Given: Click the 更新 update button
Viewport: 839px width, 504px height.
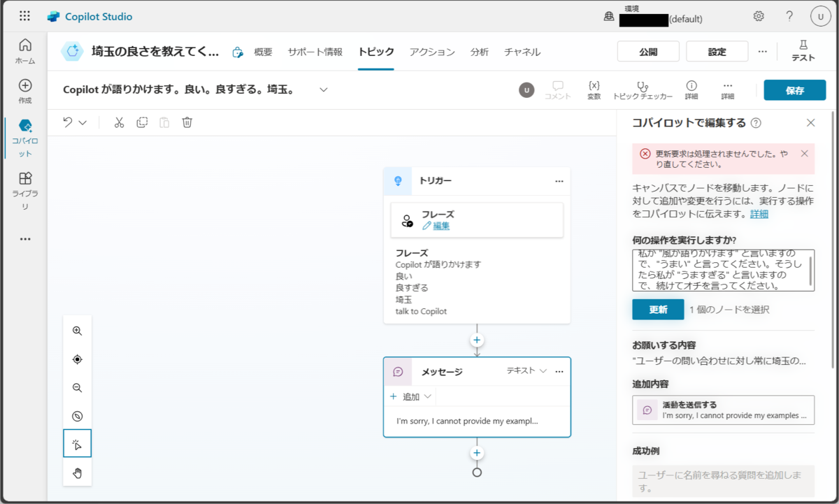Looking at the screenshot, I should pos(658,309).
